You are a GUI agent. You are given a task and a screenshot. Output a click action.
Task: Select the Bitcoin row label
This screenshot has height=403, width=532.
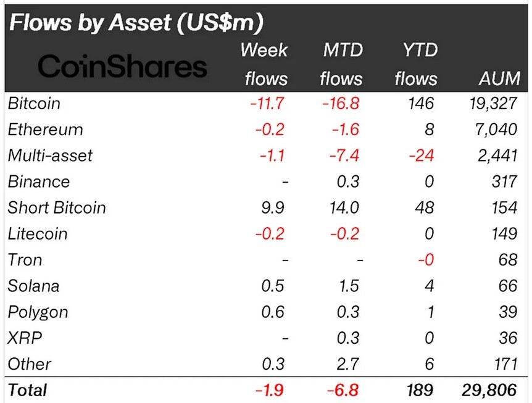pyautogui.click(x=34, y=104)
